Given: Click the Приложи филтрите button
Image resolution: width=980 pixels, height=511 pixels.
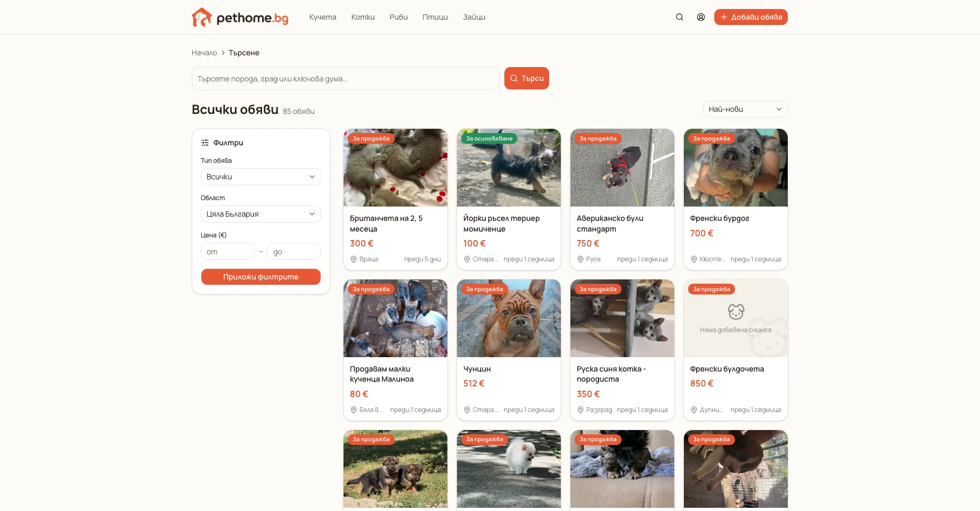Looking at the screenshot, I should pos(261,277).
